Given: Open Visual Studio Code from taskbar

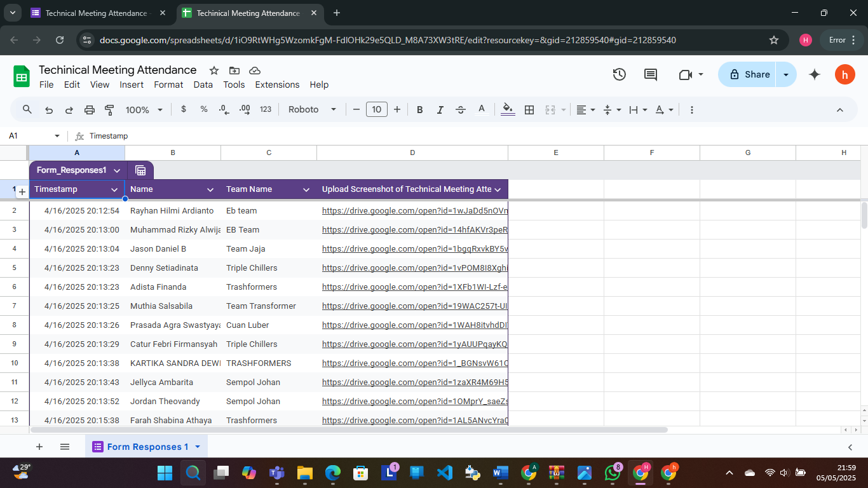Looking at the screenshot, I should pyautogui.click(x=445, y=473).
